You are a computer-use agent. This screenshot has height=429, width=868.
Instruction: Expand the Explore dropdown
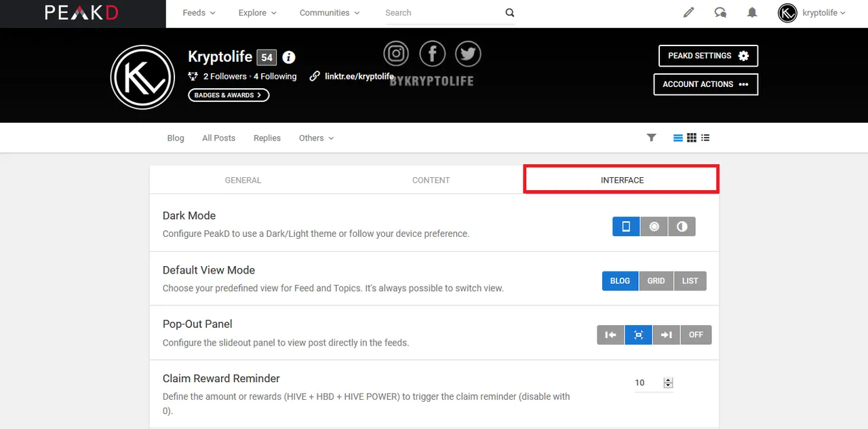pos(257,13)
